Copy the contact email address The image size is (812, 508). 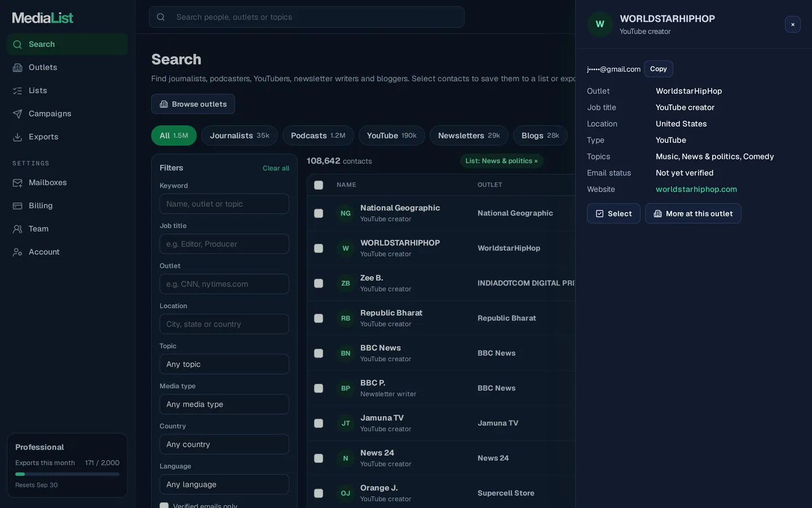659,69
